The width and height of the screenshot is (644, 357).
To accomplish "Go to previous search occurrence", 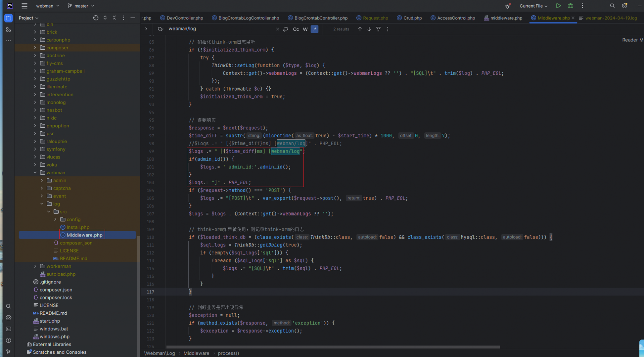I will click(x=360, y=29).
